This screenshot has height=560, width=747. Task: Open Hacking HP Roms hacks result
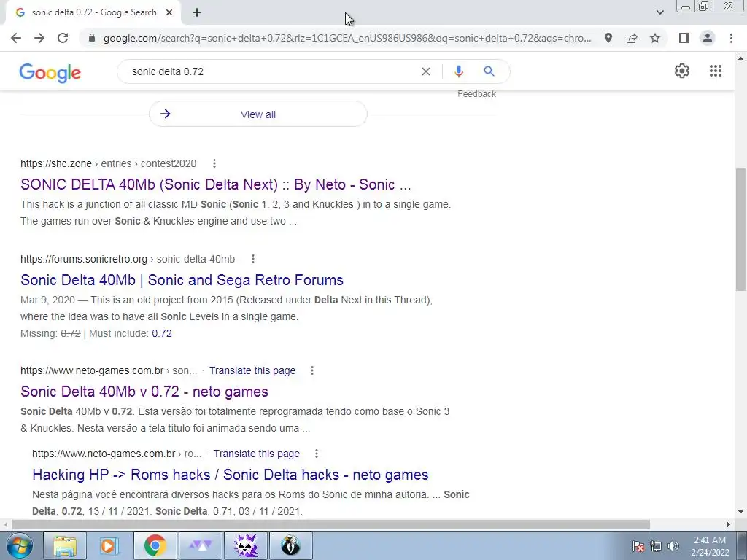pos(230,475)
